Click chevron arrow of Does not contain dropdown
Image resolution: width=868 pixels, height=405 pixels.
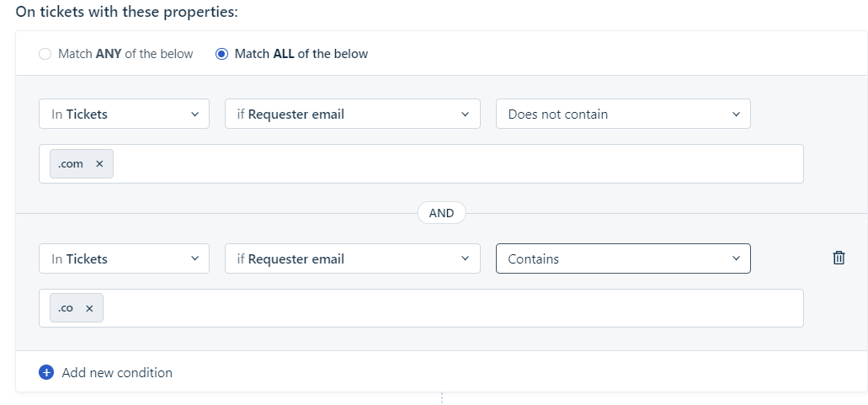736,115
